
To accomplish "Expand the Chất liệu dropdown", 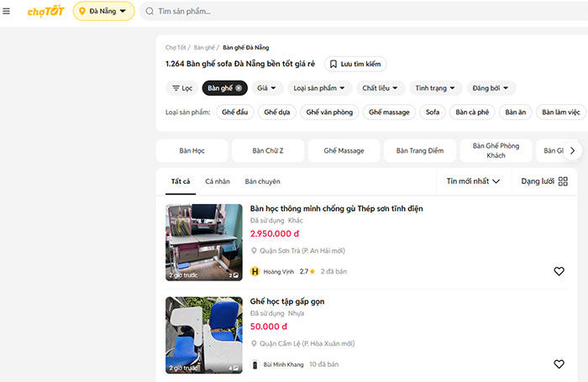I will (380, 88).
